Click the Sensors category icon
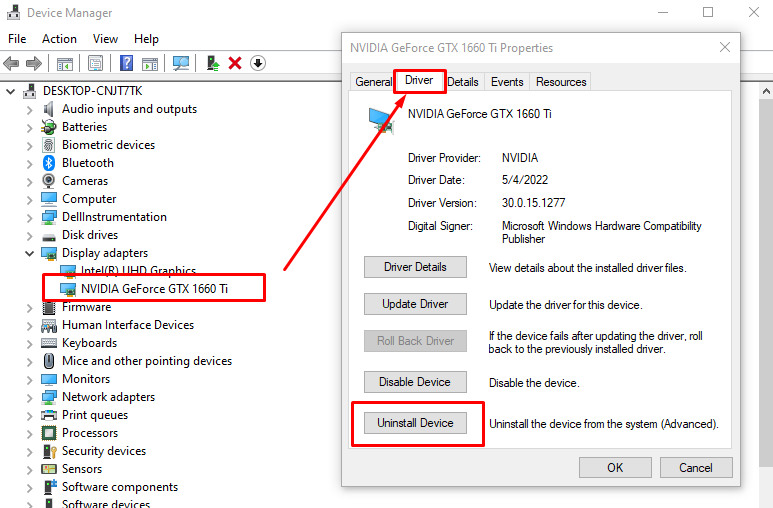The image size is (773, 508). 49,469
